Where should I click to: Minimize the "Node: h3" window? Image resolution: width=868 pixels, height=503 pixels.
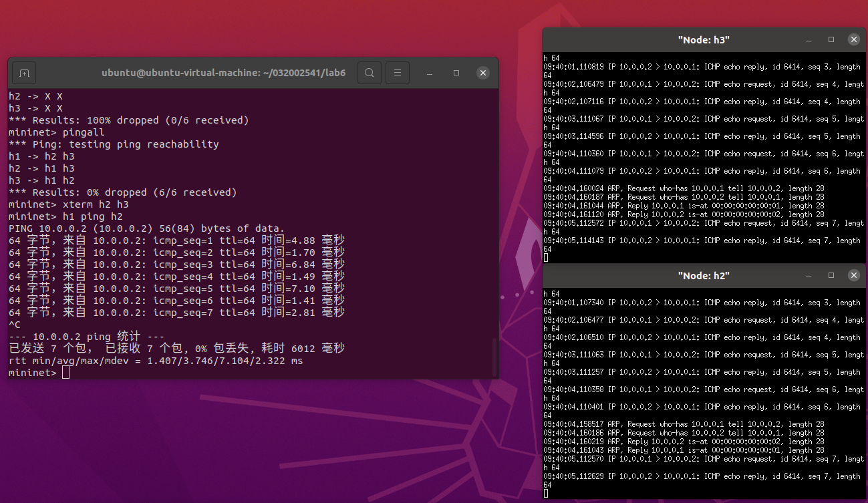click(x=809, y=40)
